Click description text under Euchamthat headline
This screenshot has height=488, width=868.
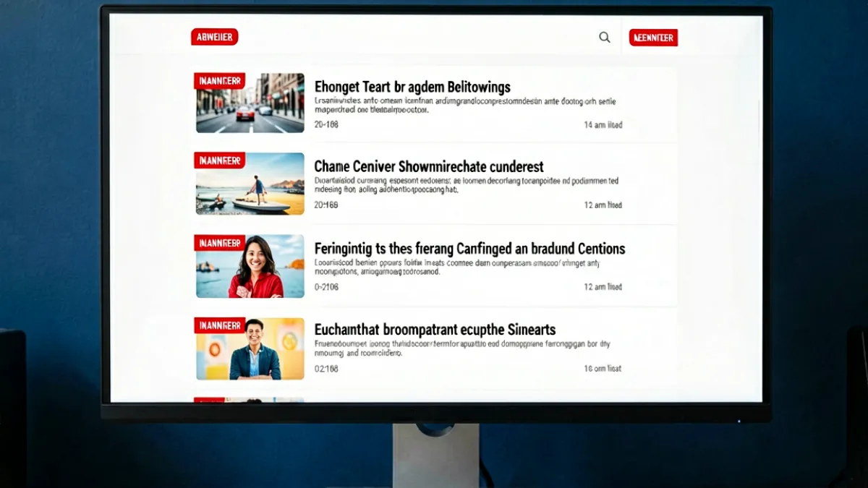coord(462,349)
